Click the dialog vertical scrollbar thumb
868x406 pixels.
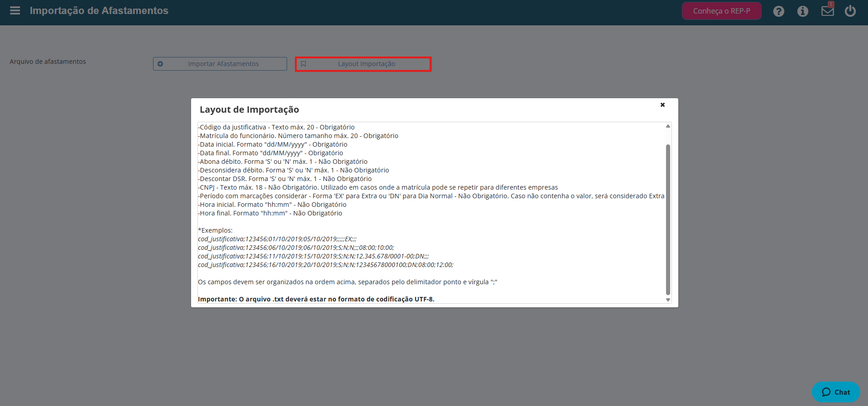668,220
